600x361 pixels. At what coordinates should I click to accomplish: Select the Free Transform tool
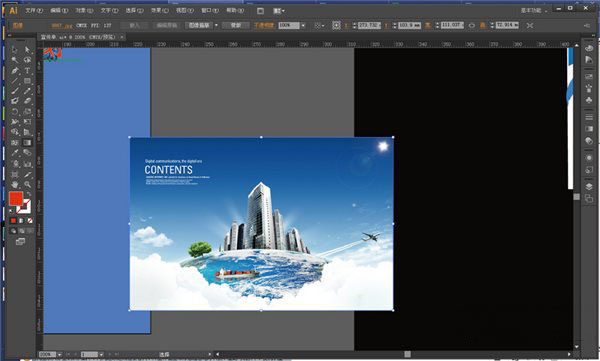(x=28, y=122)
